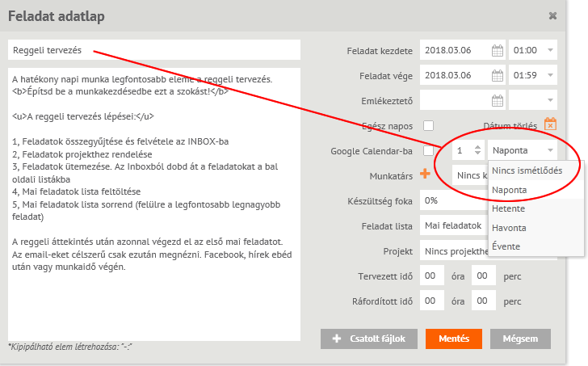Open Készültség foka 0% dropdown
This screenshot has width=588, height=366.
(454, 200)
